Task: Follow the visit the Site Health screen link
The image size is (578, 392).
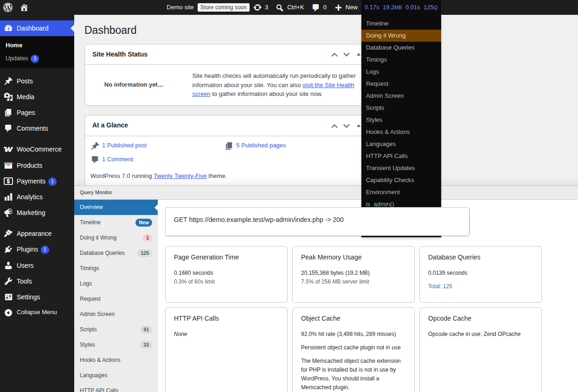Action: click(x=328, y=85)
